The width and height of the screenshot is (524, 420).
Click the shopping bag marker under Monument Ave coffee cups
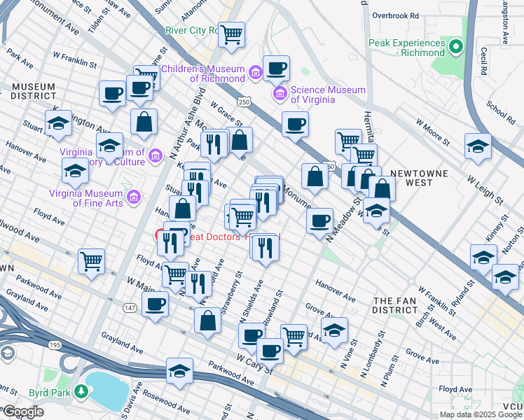coord(144,122)
